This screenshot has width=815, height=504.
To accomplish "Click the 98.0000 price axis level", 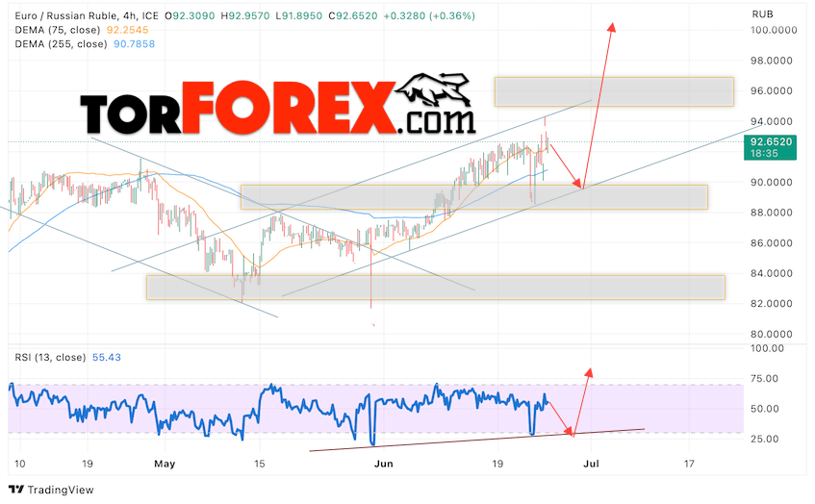I will tap(772, 61).
